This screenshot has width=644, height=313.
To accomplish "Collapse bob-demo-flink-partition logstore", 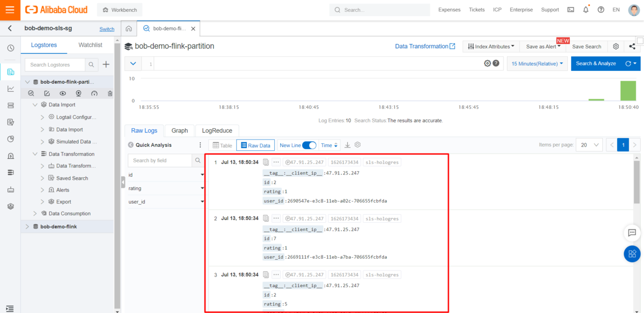I will click(x=27, y=82).
